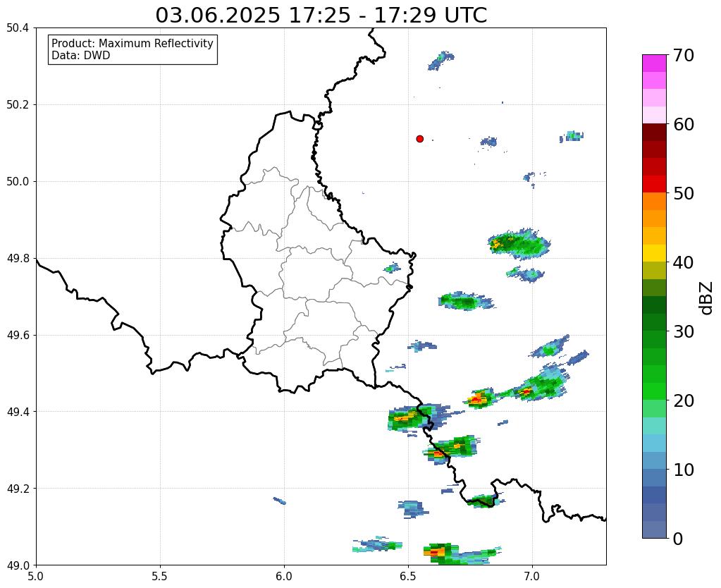Pick the dark maroon colorbar segment below 60

point(654,133)
